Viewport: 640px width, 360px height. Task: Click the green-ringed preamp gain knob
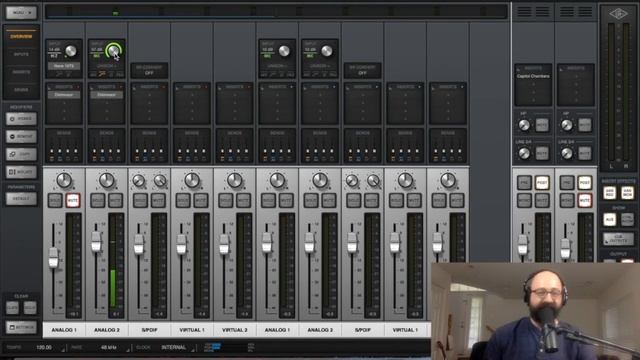[113, 51]
